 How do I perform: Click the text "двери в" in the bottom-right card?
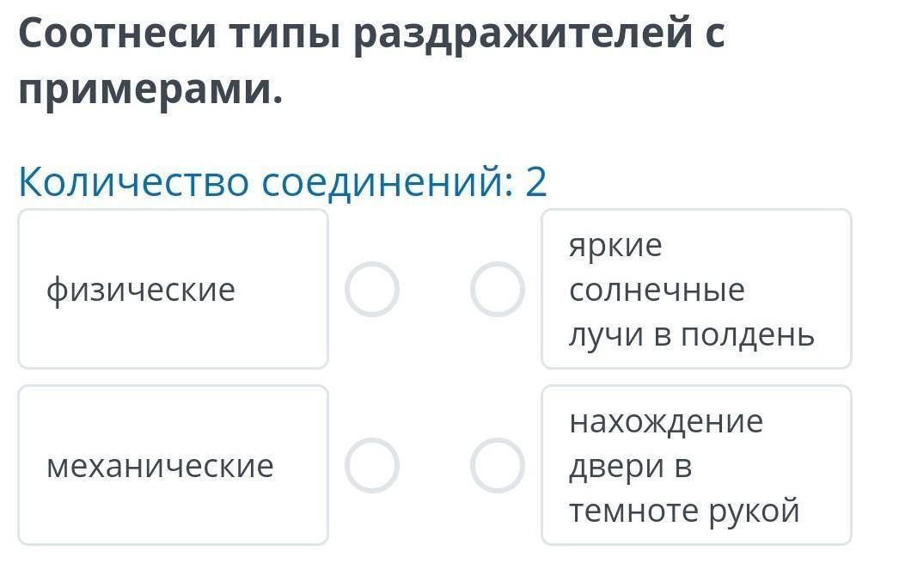click(630, 466)
